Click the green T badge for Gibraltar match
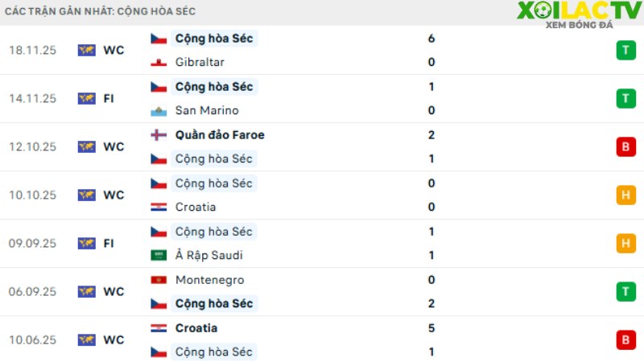 625,51
